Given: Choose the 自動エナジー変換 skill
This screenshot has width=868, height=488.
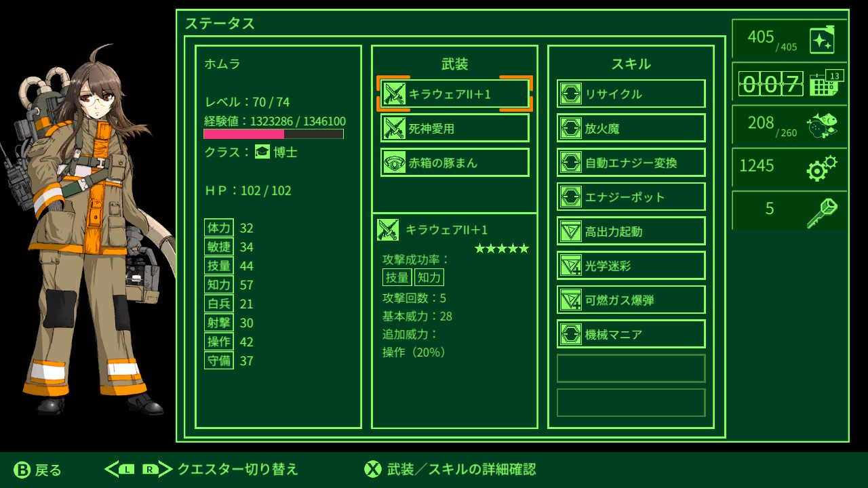Looking at the screenshot, I should coord(631,163).
